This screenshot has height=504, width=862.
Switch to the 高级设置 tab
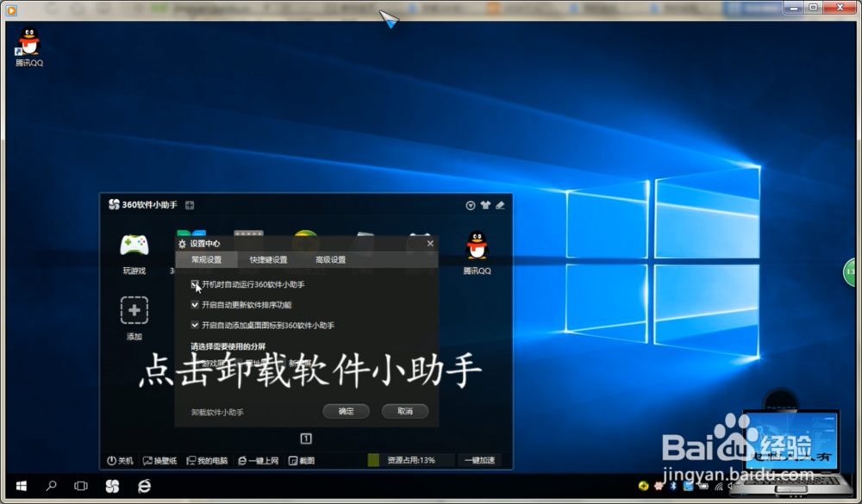click(x=330, y=259)
